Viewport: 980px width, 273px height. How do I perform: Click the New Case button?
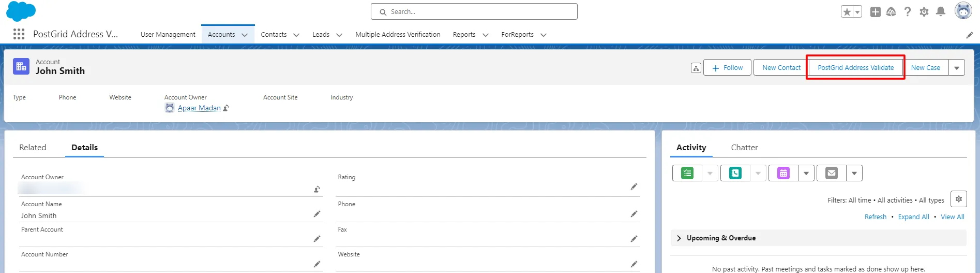(926, 68)
